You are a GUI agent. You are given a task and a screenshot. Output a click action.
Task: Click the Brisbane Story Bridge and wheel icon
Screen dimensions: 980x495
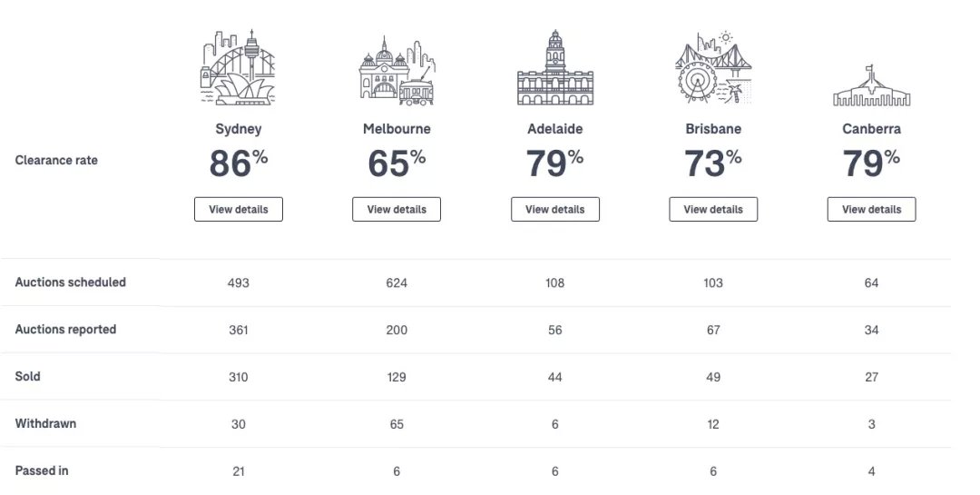(x=713, y=67)
